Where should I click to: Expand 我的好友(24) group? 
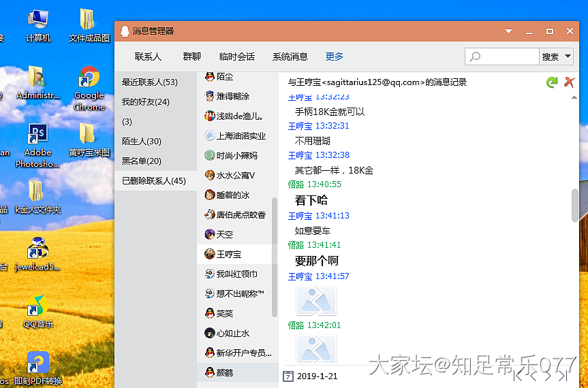145,102
